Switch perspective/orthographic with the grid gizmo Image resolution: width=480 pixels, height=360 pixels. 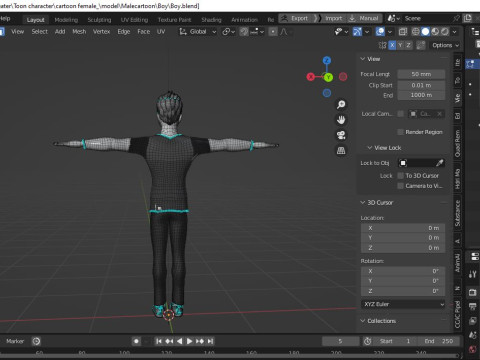pyautogui.click(x=341, y=151)
